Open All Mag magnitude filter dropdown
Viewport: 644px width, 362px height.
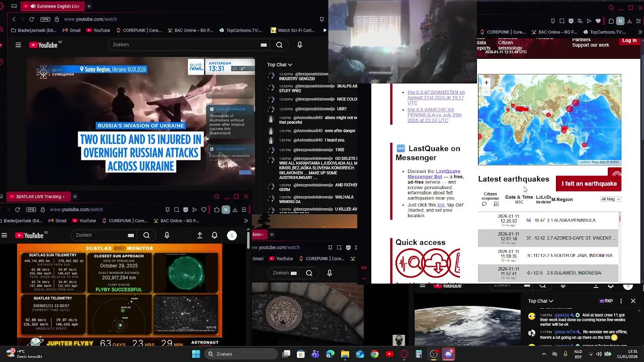(x=611, y=199)
